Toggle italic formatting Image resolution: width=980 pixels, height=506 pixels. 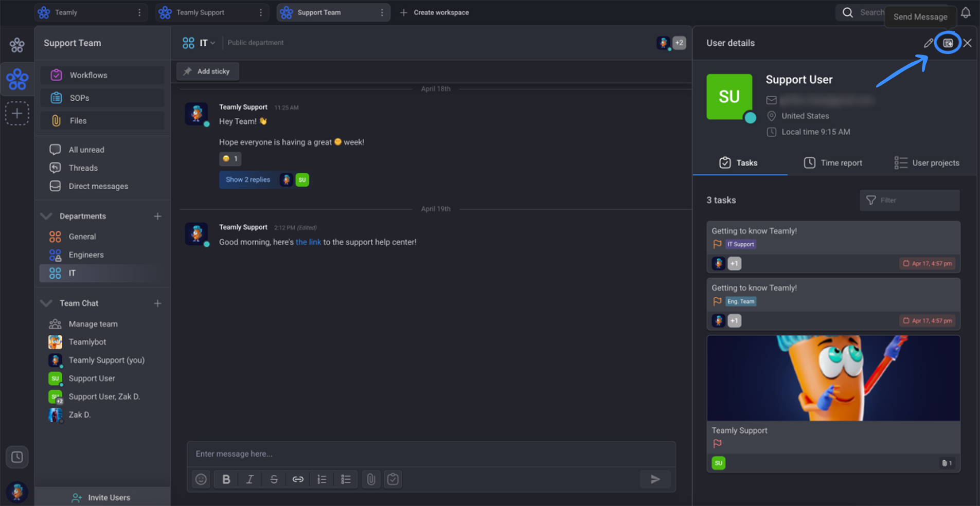pyautogui.click(x=250, y=479)
